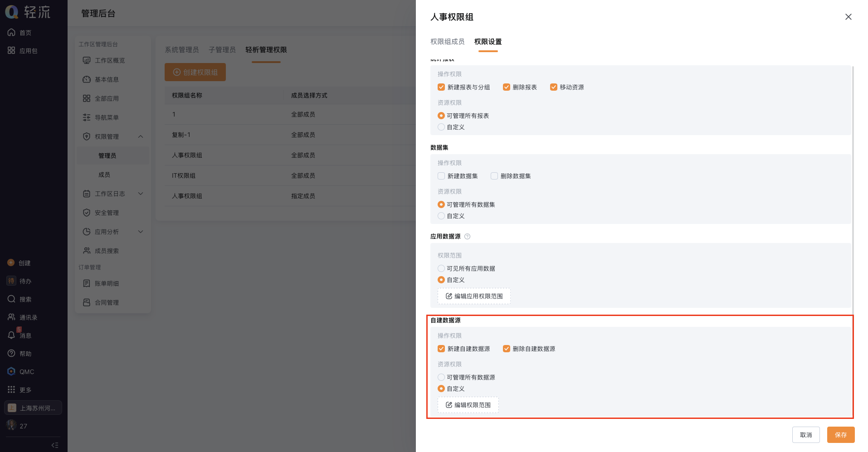Open IT权限组 table row
Image resolution: width=868 pixels, height=452 pixels.
click(290, 175)
